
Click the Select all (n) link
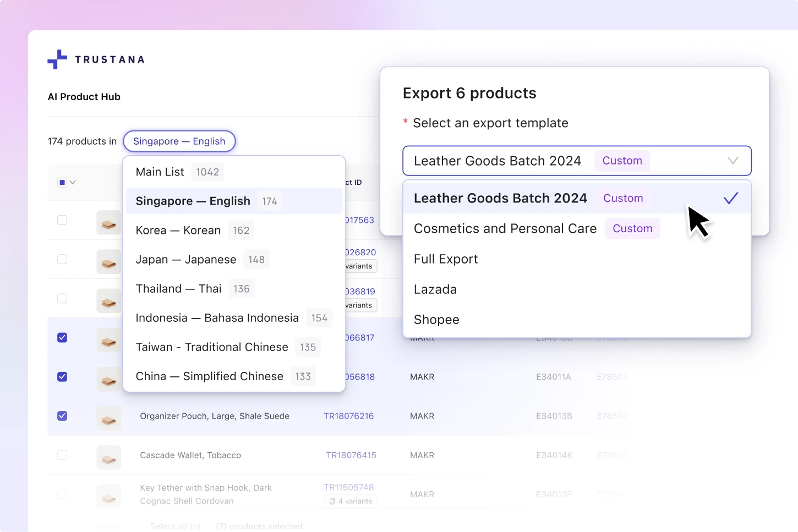click(x=176, y=526)
